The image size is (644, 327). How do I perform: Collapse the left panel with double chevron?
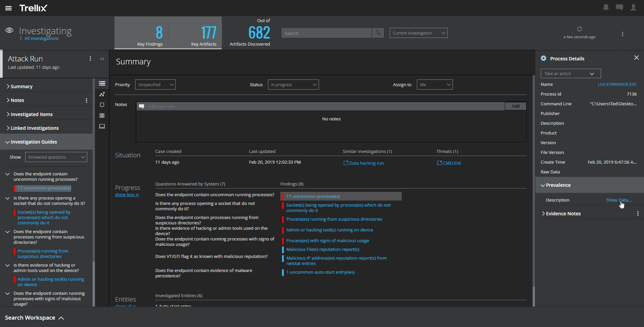(x=102, y=59)
